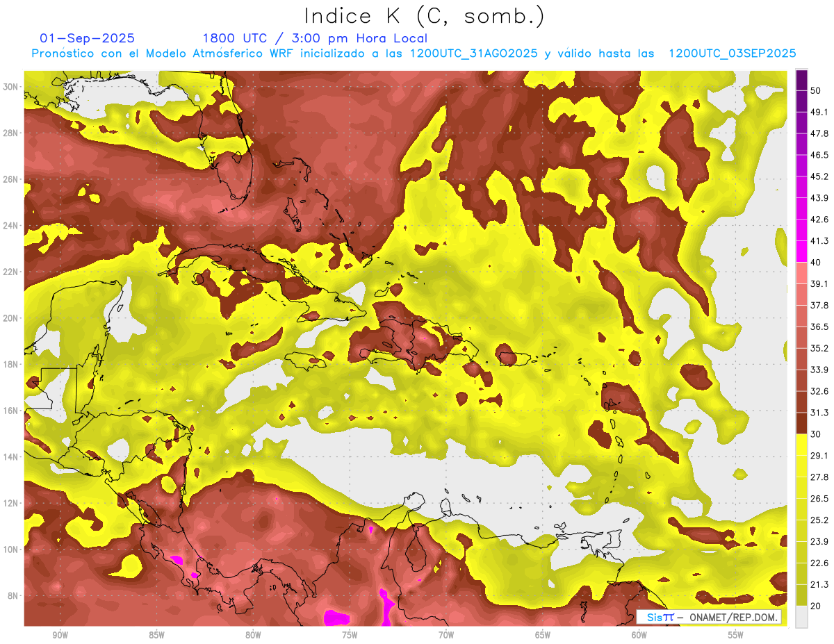Click the dark purple colorbar swatch above 50
The width and height of the screenshot is (834, 644).
click(801, 79)
